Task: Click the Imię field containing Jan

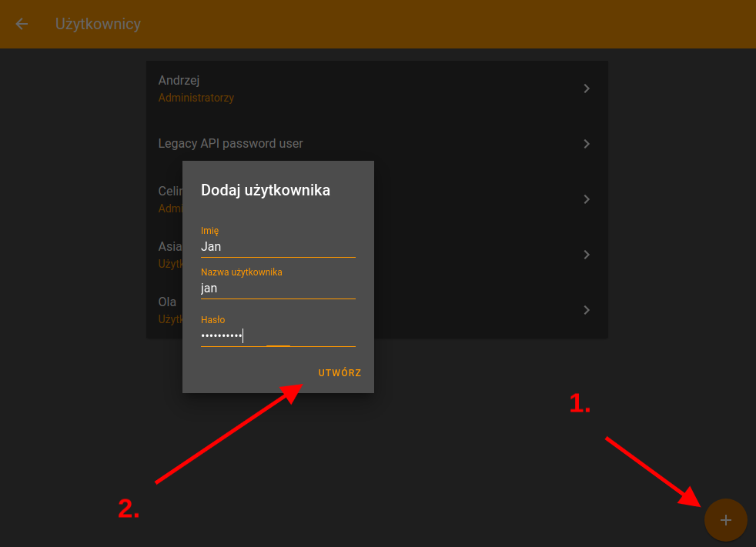Action: click(277, 247)
